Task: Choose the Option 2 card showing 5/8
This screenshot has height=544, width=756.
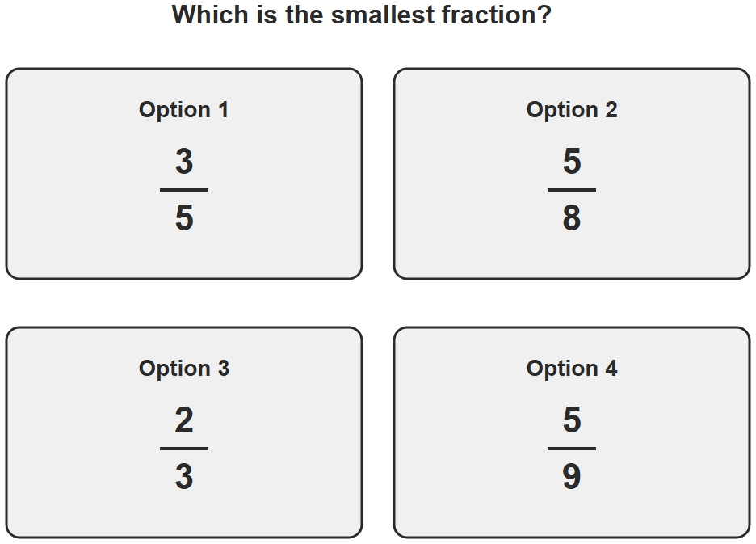Action: click(x=571, y=174)
